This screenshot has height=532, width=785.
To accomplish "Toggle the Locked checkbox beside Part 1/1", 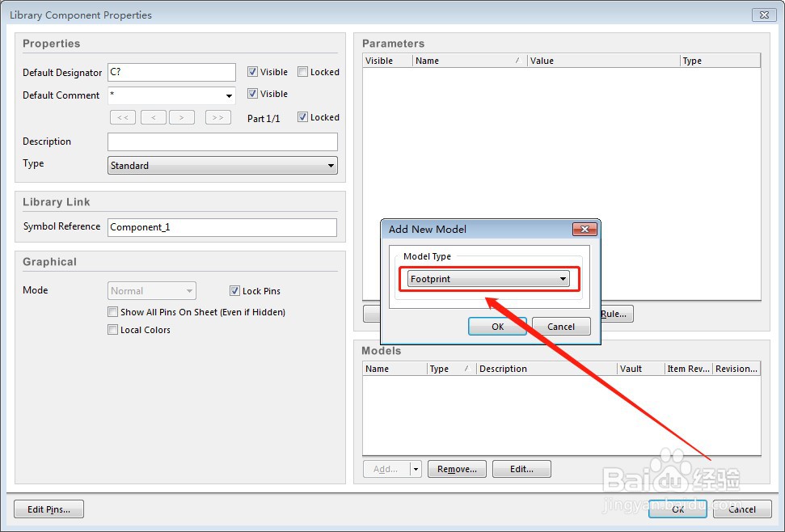I will click(x=302, y=117).
